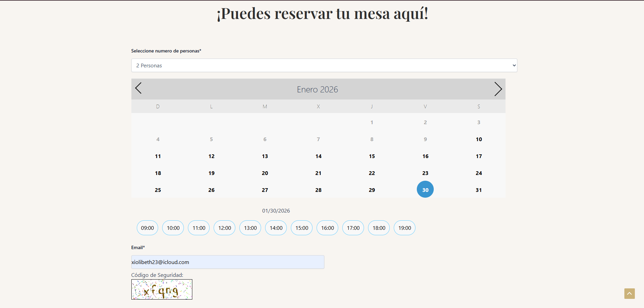Select January 10 on the calendar
644x308 pixels.
click(478, 139)
